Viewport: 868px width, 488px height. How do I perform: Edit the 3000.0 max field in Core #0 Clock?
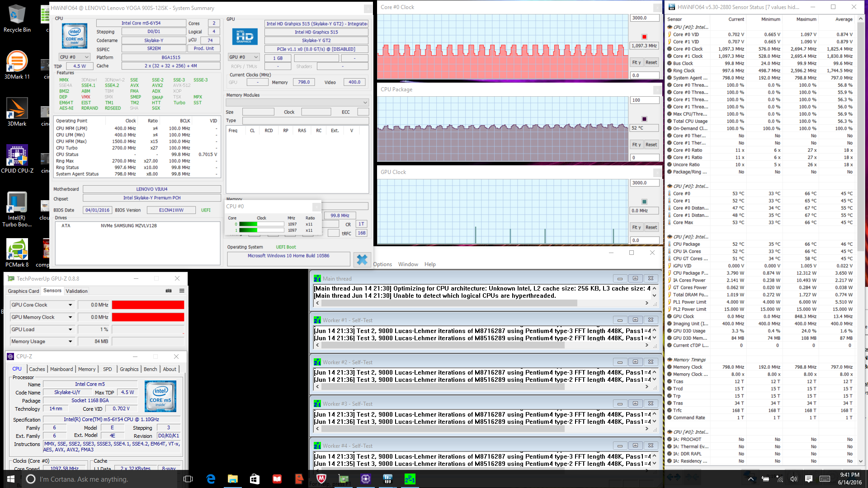[645, 18]
